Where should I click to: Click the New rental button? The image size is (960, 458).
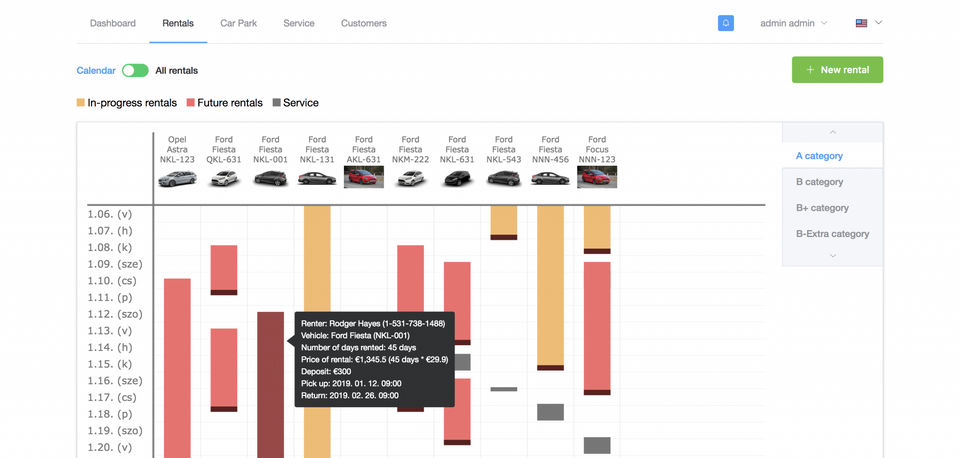[837, 70]
